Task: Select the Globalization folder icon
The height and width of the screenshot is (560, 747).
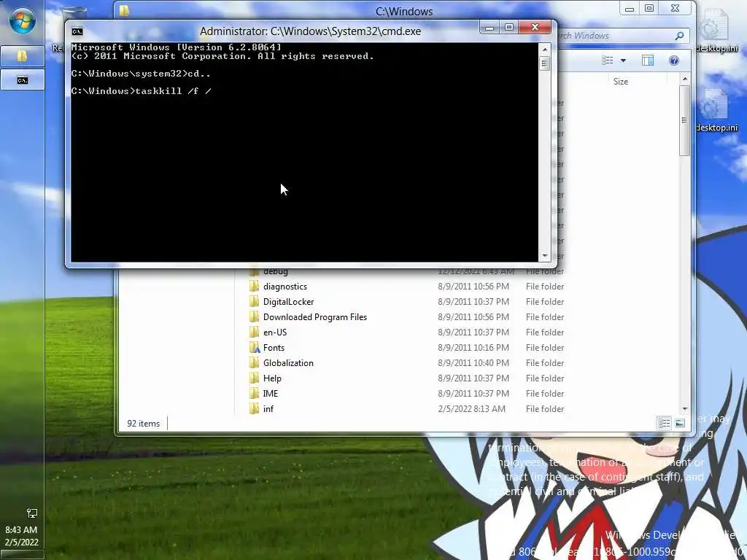Action: 255,363
